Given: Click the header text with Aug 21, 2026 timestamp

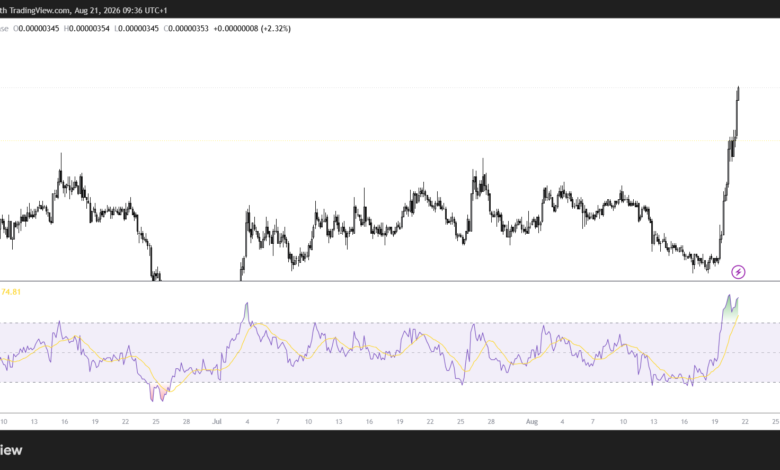Looking at the screenshot, I should point(84,10).
